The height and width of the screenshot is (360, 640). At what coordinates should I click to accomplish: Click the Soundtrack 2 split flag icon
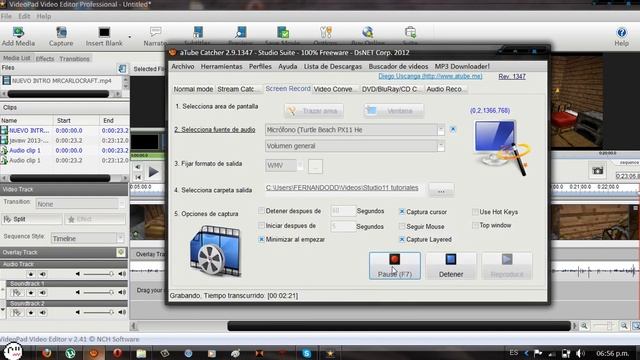16,313
